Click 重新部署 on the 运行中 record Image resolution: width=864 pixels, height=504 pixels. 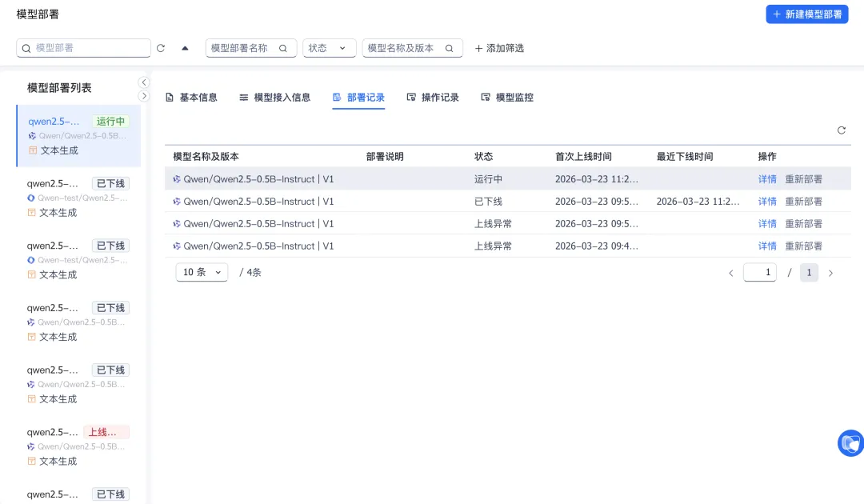(x=803, y=179)
